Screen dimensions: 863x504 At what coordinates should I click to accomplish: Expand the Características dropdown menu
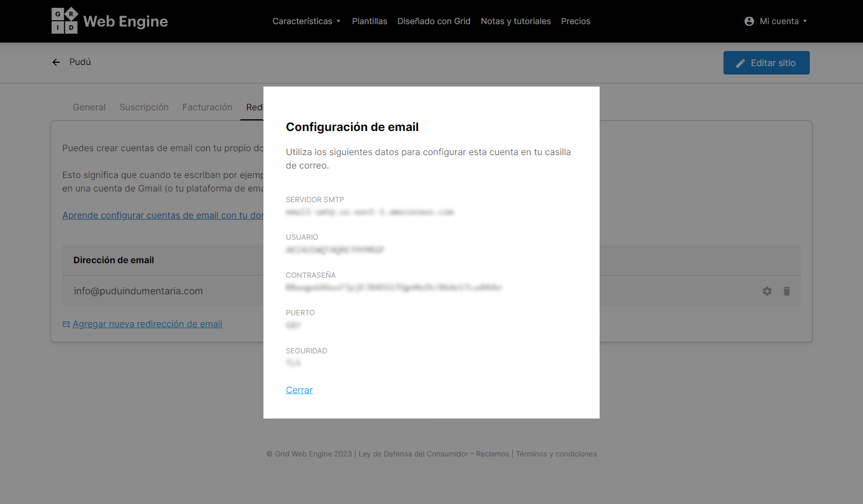[306, 21]
